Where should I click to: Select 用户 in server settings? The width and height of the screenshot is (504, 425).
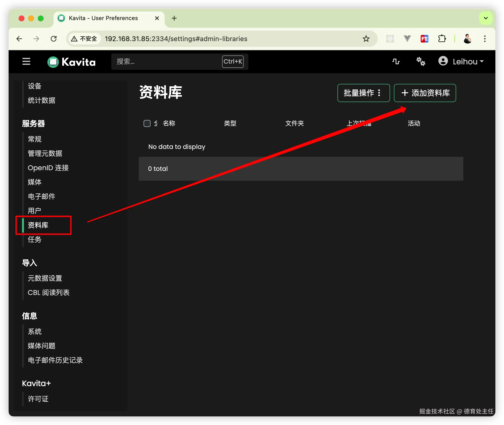(x=34, y=211)
